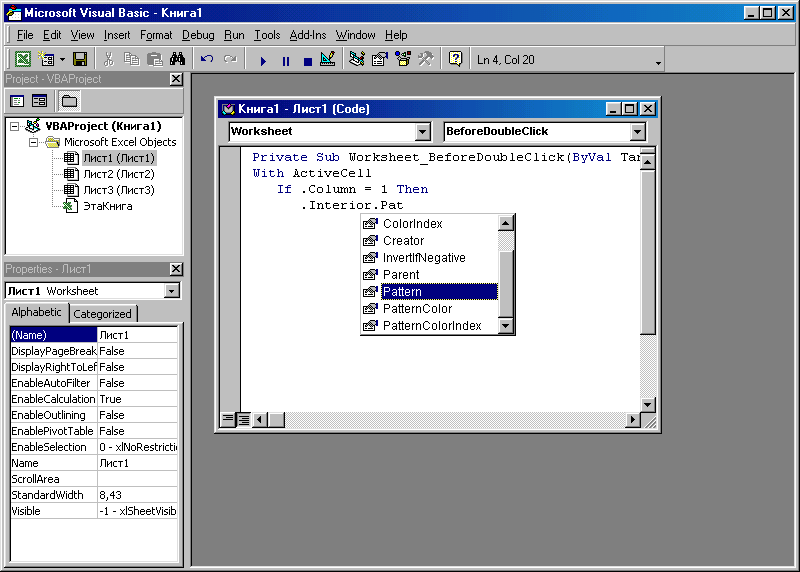Toggle Design Mode icon in toolbar
This screenshot has width=800, height=572.
[x=328, y=59]
